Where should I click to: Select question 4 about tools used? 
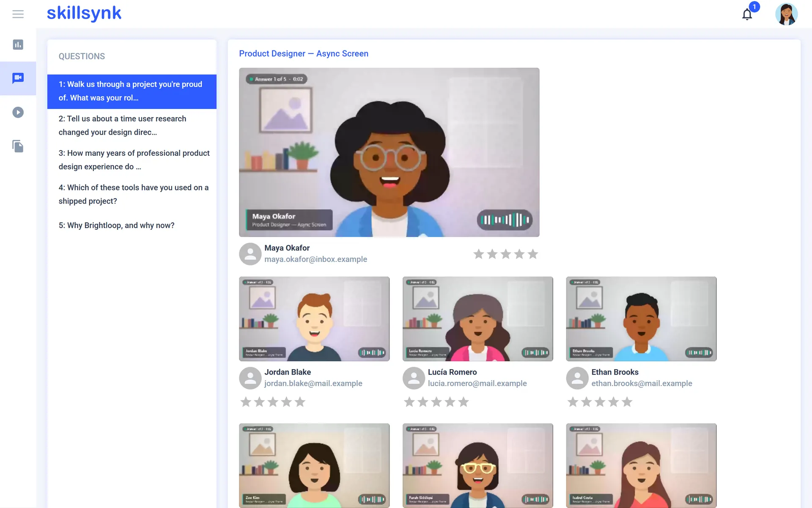tap(132, 194)
